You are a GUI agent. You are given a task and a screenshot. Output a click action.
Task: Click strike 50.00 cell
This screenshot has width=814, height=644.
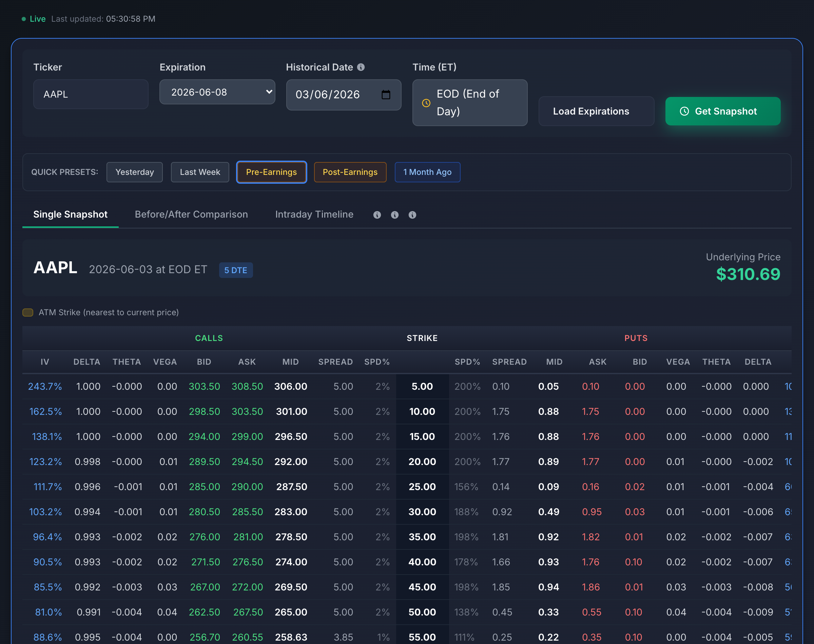pyautogui.click(x=422, y=612)
